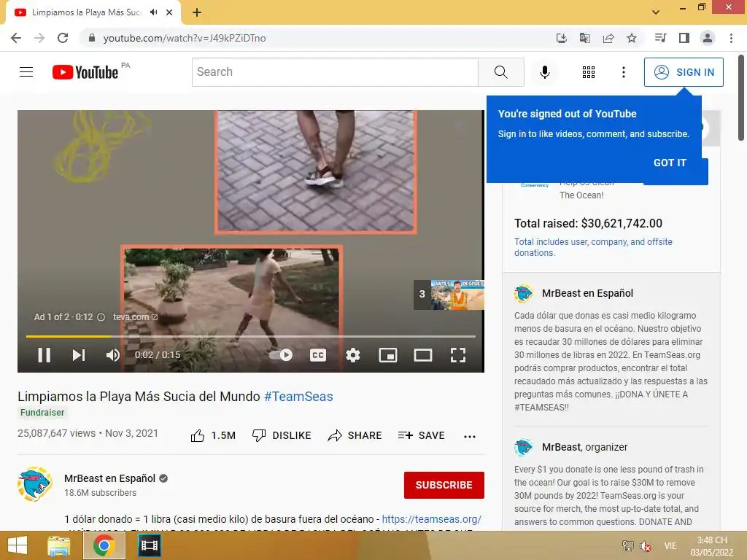This screenshot has width=747, height=560.
Task: Click the Search input field
Action: 335,72
